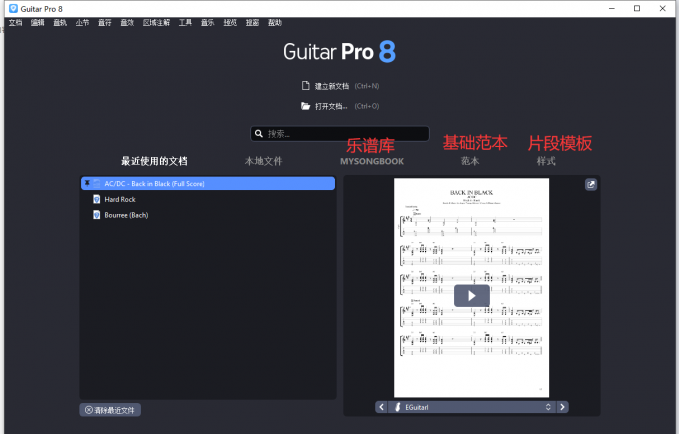The height and width of the screenshot is (434, 679).
Task: Open the 编辑 menu
Action: click(x=38, y=23)
